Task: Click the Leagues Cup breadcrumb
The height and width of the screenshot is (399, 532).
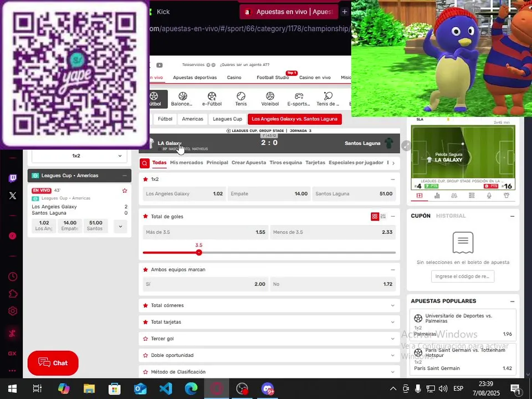Action: point(227,119)
